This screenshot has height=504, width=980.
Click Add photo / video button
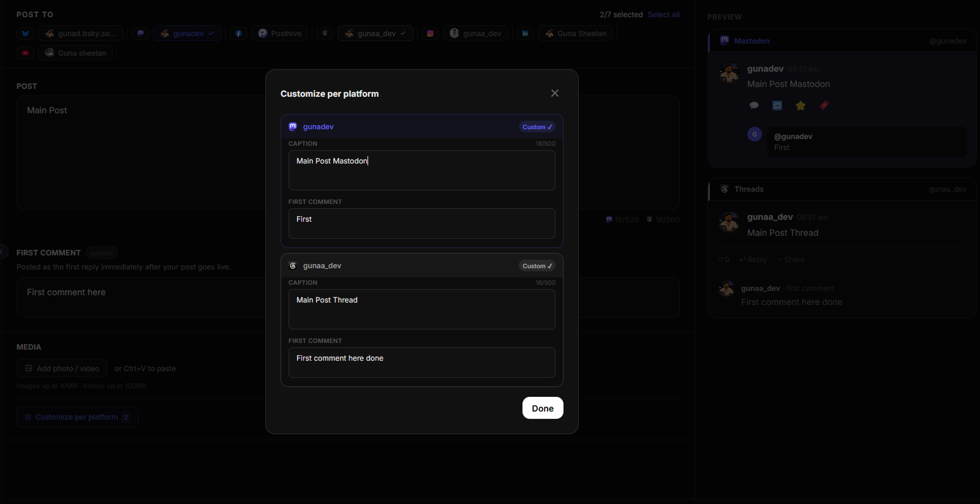pos(62,369)
